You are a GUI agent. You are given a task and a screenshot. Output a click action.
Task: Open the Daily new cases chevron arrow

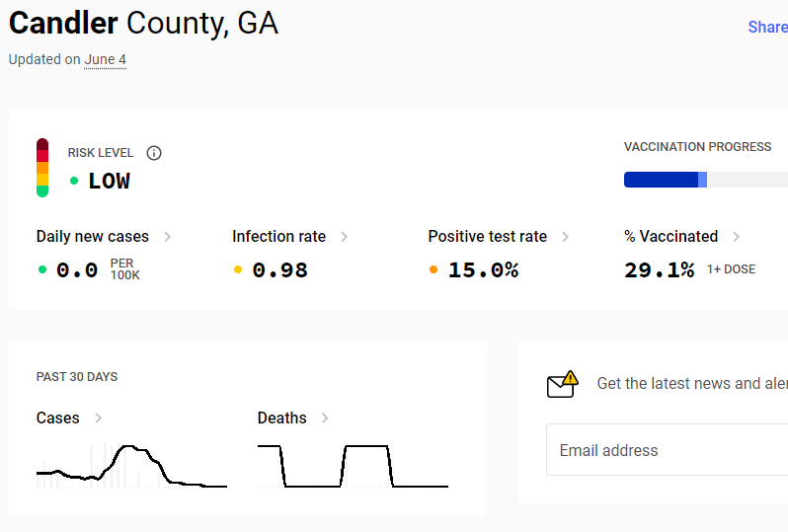click(167, 237)
